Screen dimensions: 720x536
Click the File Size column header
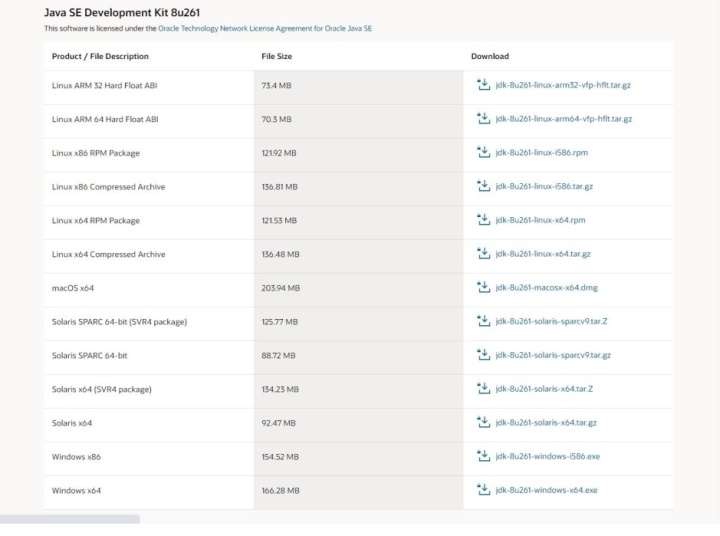[x=276, y=56]
